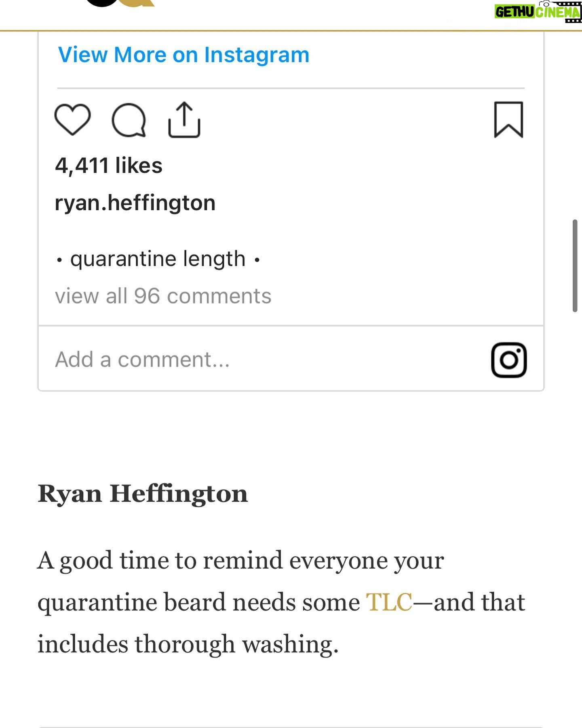This screenshot has height=728, width=582.
Task: View all 96 comments
Action: 163,296
